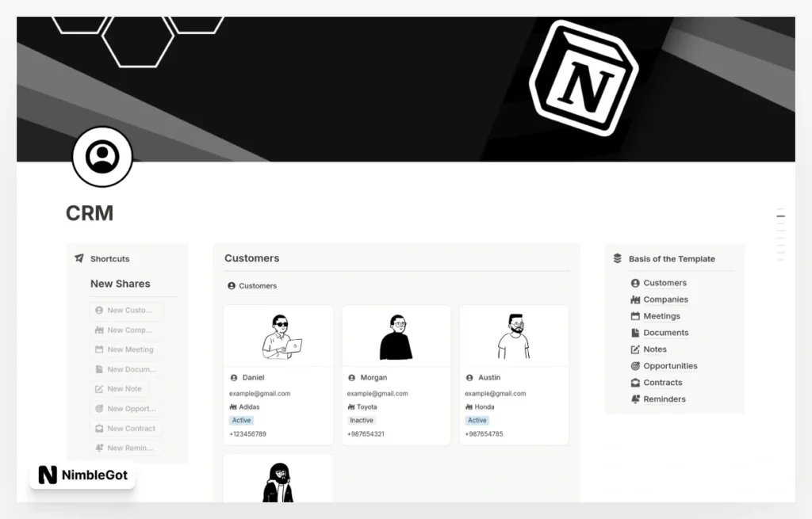Click the Toyota company name on Morgan's card
Image resolution: width=812 pixels, height=519 pixels.
pyautogui.click(x=366, y=407)
